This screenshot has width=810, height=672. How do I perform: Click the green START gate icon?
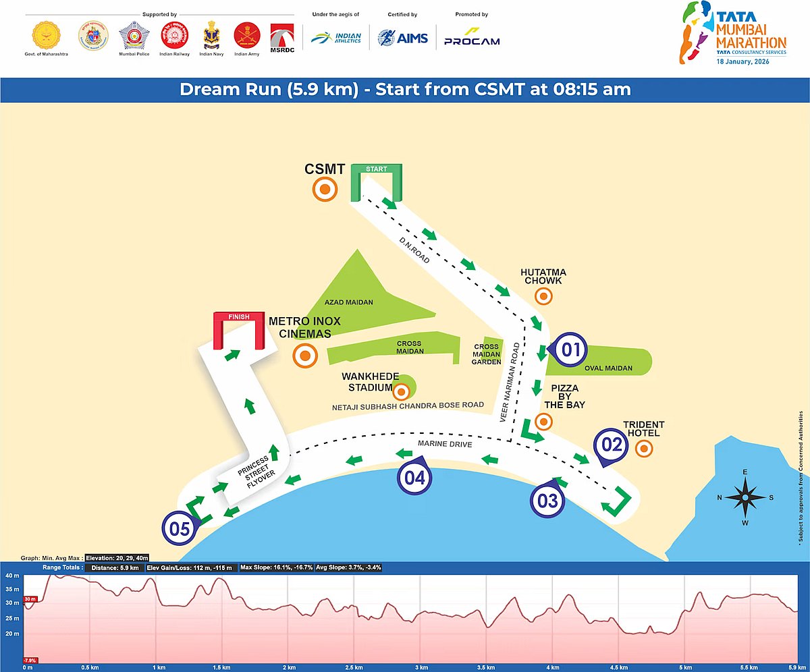pyautogui.click(x=377, y=182)
